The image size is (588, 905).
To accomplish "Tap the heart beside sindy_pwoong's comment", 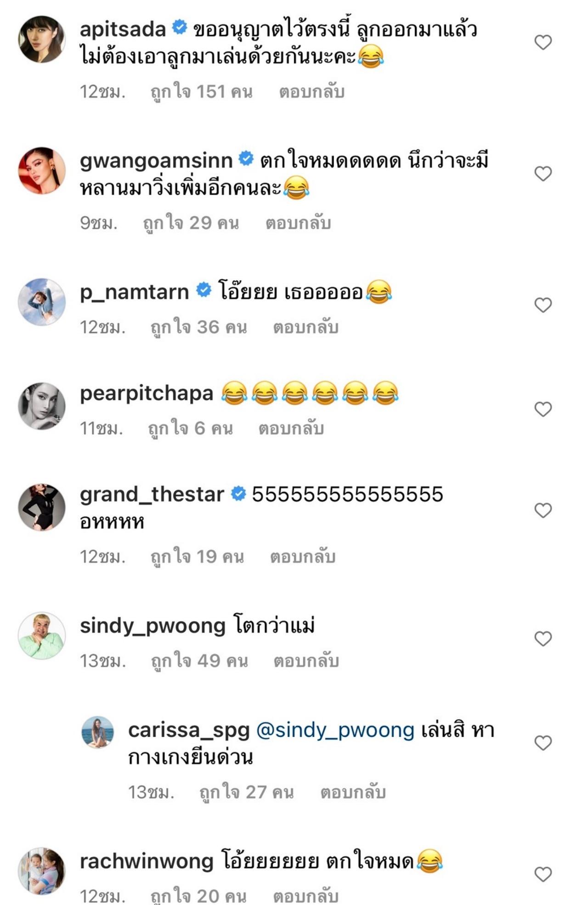I will (x=543, y=639).
